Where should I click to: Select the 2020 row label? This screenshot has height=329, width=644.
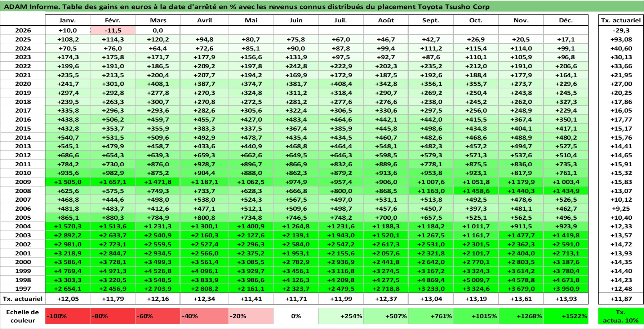[23, 84]
